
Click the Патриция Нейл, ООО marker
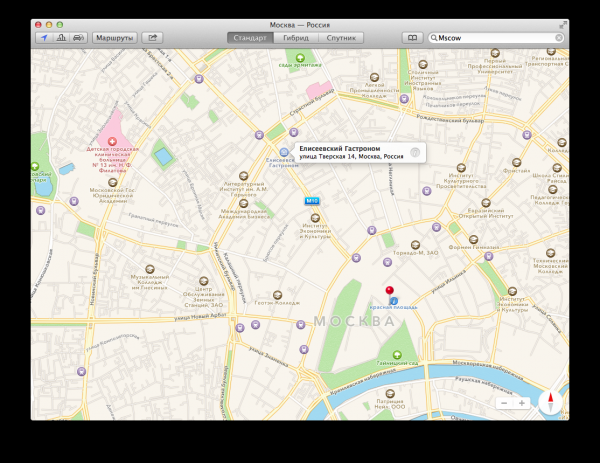coord(390,393)
